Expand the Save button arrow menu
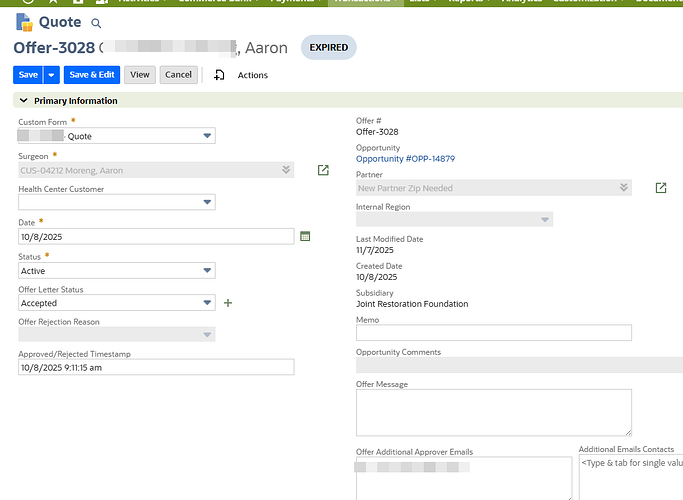 51,75
